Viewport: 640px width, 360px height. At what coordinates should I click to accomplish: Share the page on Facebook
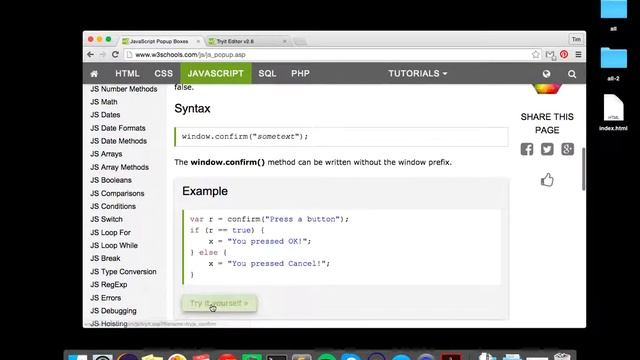click(527, 149)
